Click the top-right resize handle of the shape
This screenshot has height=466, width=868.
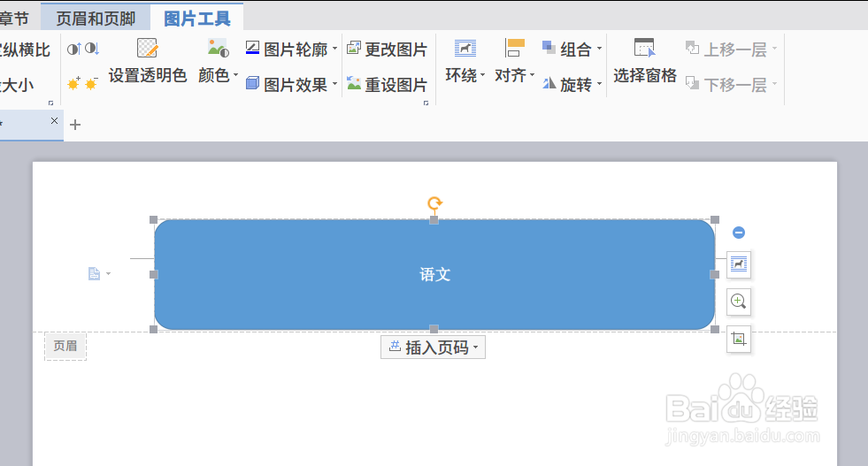[715, 219]
